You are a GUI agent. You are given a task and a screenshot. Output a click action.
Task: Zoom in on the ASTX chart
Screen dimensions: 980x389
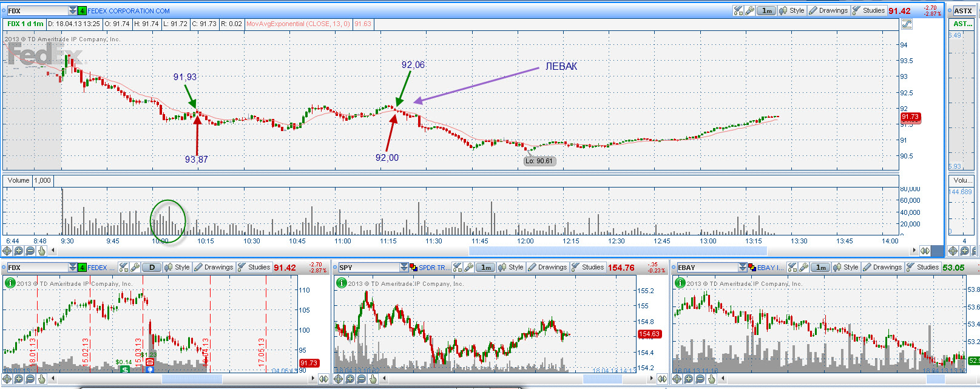[964, 251]
